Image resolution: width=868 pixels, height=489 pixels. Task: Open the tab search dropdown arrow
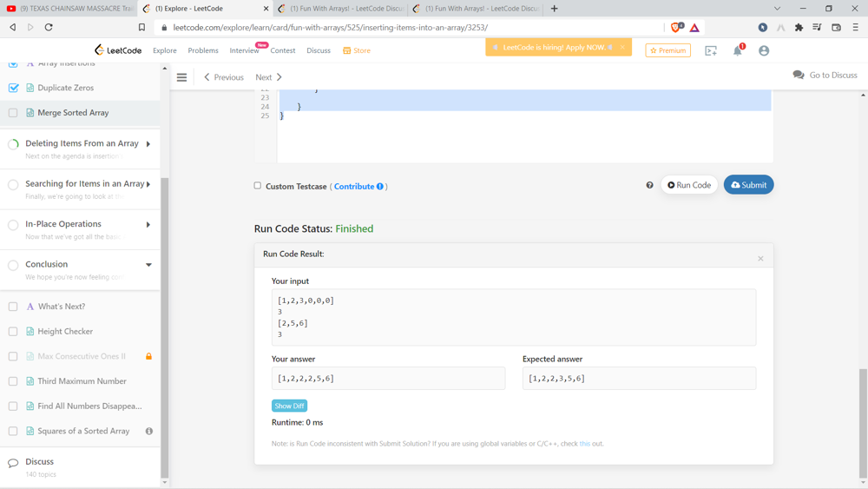tap(777, 9)
